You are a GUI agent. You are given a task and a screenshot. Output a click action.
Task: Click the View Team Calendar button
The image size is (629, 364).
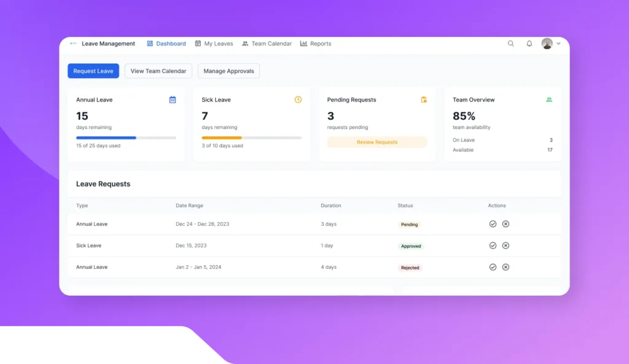(158, 71)
